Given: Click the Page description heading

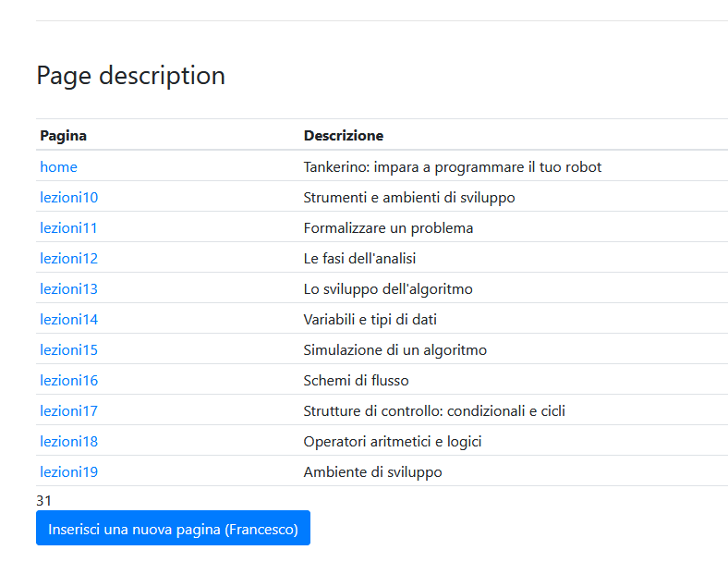Looking at the screenshot, I should (x=130, y=76).
